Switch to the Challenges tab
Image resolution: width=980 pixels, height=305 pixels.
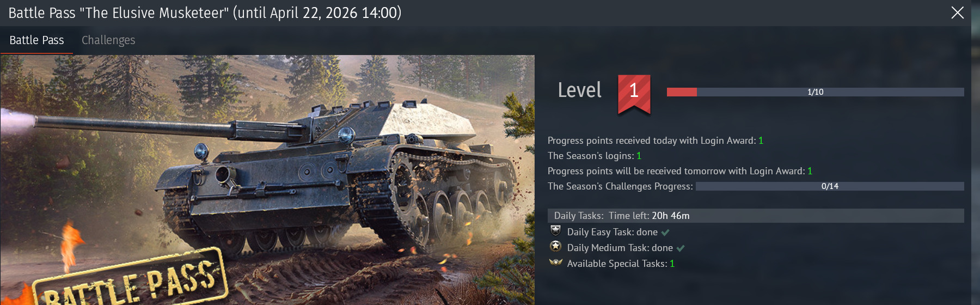(x=108, y=40)
